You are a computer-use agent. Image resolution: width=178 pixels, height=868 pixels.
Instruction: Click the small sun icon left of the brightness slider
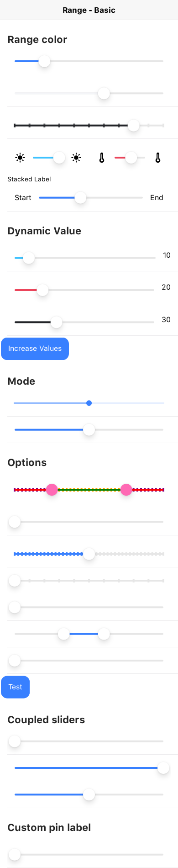pyautogui.click(x=20, y=158)
